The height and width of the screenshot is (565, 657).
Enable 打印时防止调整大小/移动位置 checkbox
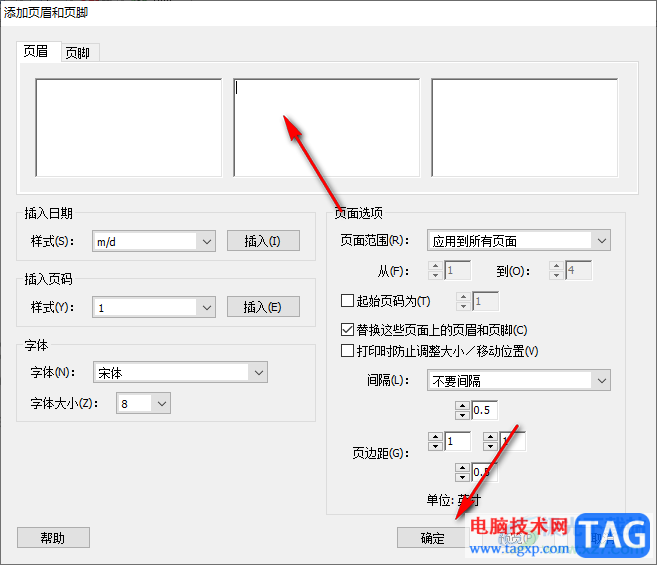coord(347,350)
